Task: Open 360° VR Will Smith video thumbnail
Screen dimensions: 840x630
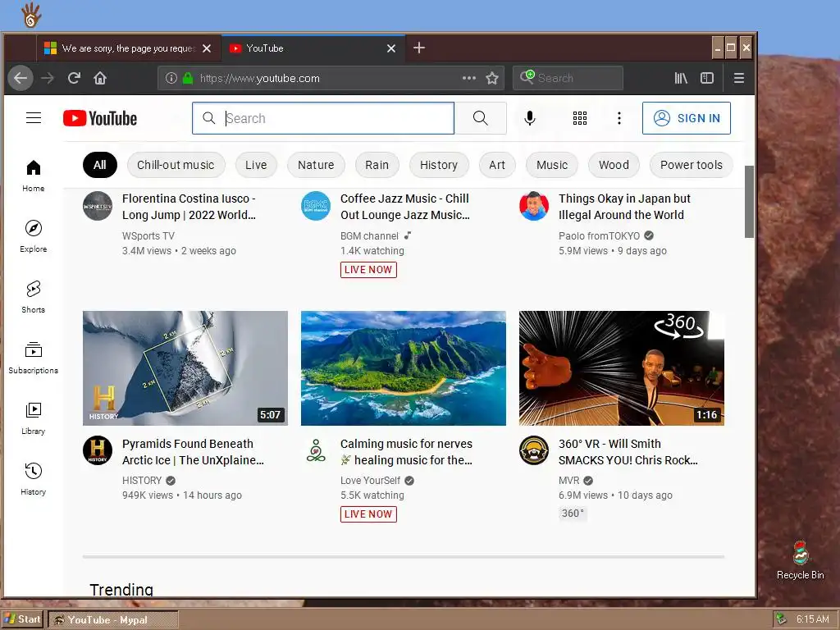Action: click(622, 368)
